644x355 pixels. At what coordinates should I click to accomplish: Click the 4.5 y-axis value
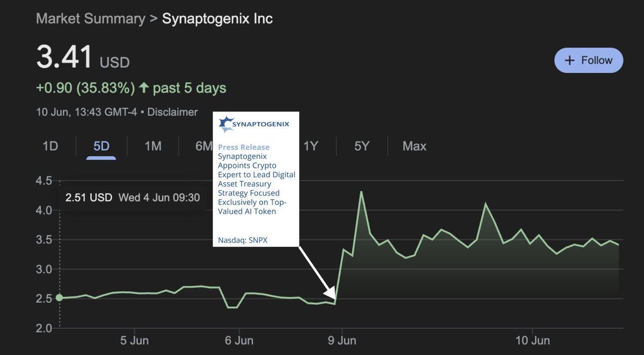[x=43, y=181]
